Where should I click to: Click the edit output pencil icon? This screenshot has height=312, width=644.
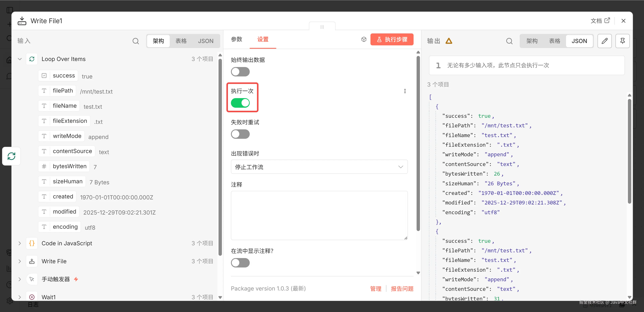[604, 41]
